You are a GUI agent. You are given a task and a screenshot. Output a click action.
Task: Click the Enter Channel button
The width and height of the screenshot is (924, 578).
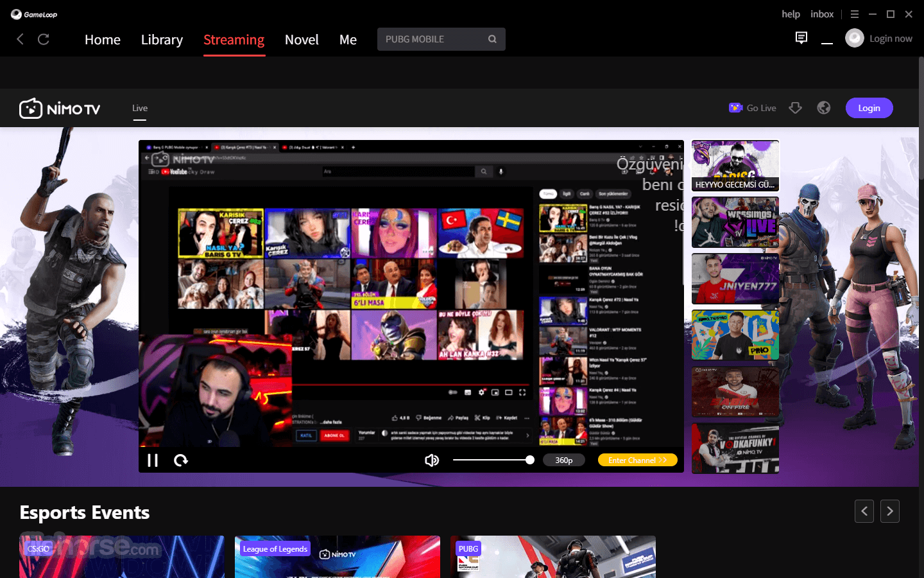(638, 460)
